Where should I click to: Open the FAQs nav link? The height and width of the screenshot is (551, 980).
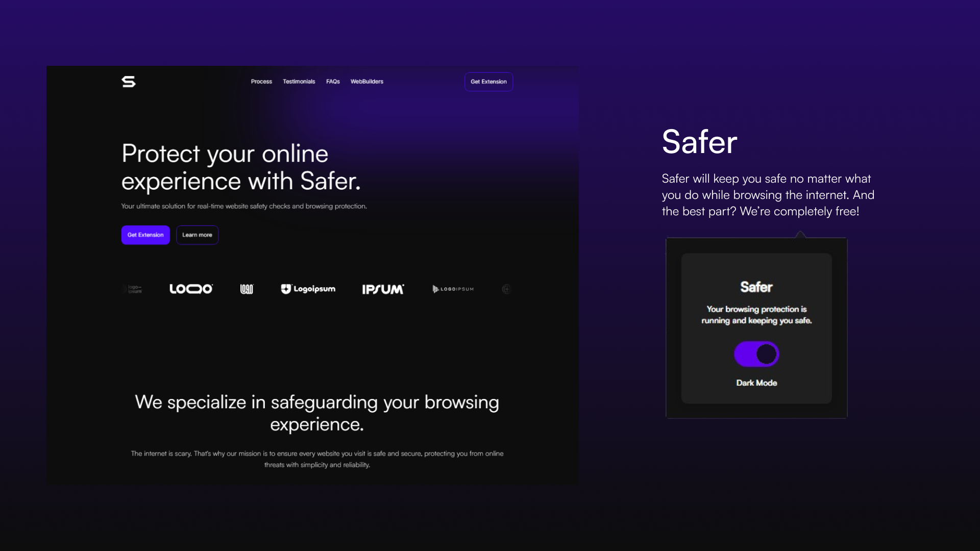(x=333, y=82)
